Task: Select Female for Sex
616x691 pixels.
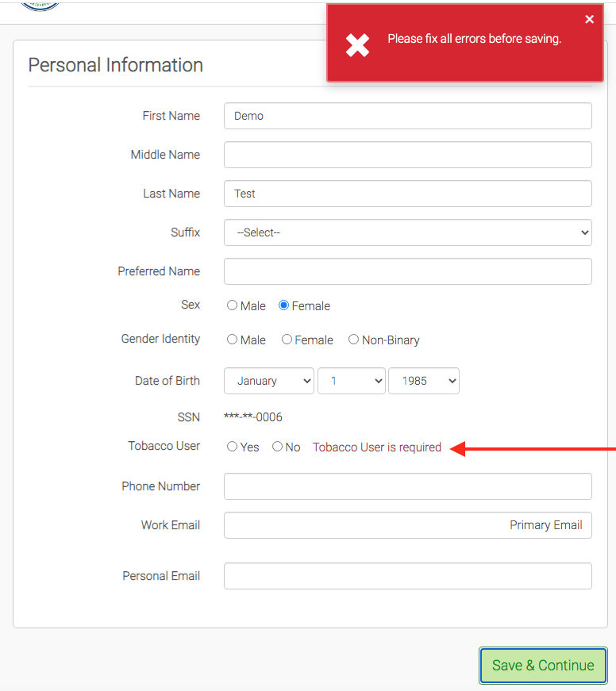Action: click(x=283, y=305)
